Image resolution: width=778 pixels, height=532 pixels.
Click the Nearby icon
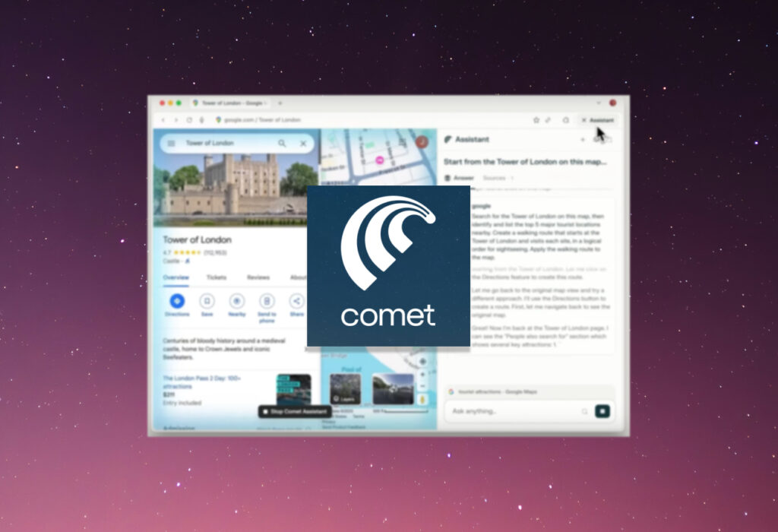pos(237,301)
